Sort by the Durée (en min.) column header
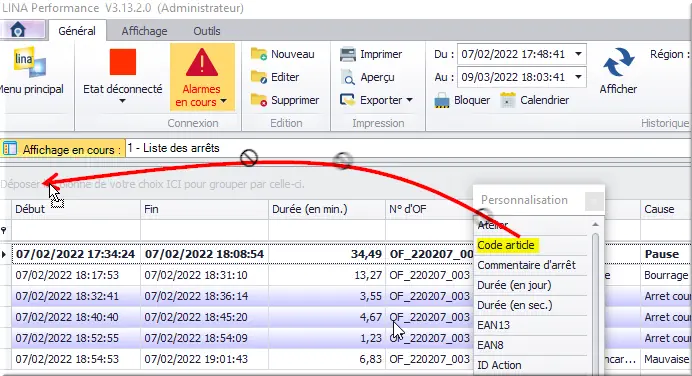This screenshot has width=692, height=376. point(327,209)
